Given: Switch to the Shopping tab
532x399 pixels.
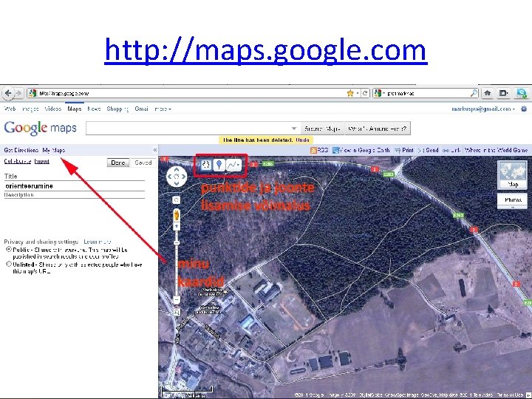Looking at the screenshot, I should point(117,109).
